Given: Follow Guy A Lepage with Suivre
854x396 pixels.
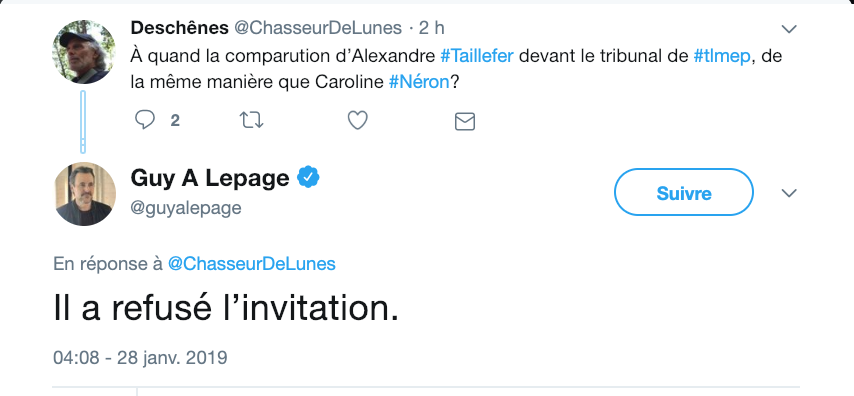Looking at the screenshot, I should [x=684, y=192].
